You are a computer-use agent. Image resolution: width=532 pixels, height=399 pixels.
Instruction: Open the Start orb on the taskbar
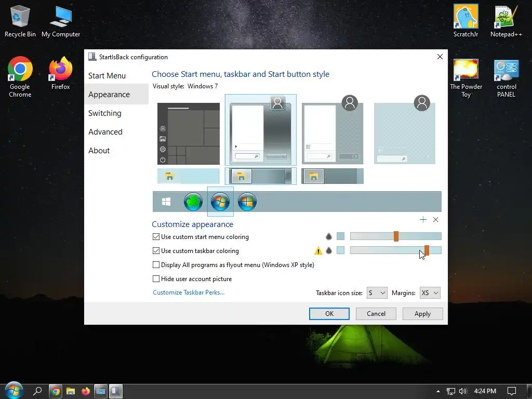tap(14, 391)
